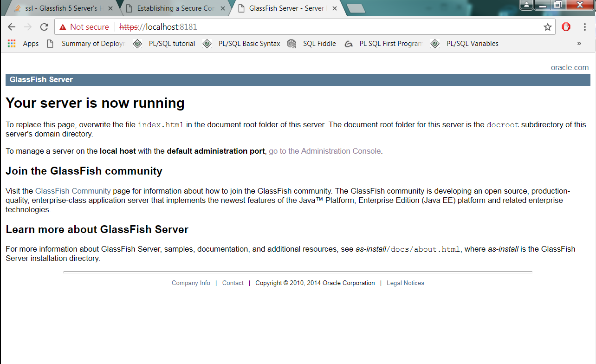Click the SQL Fiddle bookmark icon
Image resolution: width=596 pixels, height=364 pixels.
292,44
